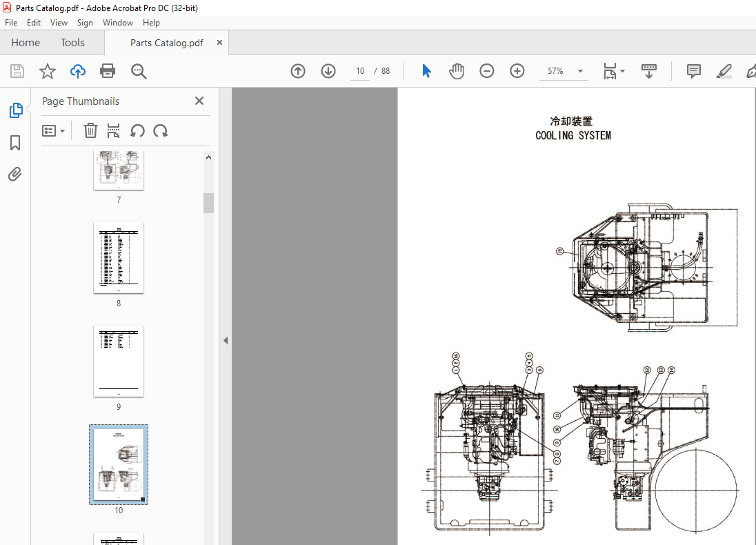Open the page fit options dropdown arrow
Viewport: 756px width, 545px height.
tap(622, 71)
